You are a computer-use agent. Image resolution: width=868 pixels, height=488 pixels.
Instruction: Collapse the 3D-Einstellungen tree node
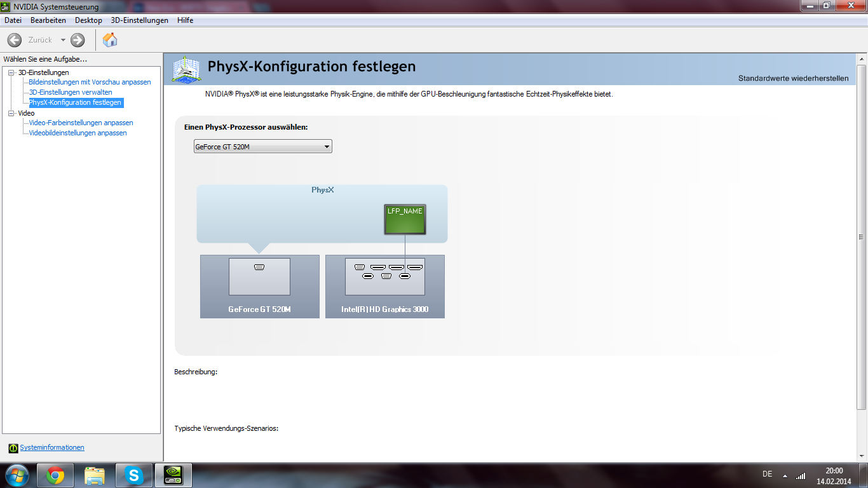tap(11, 72)
